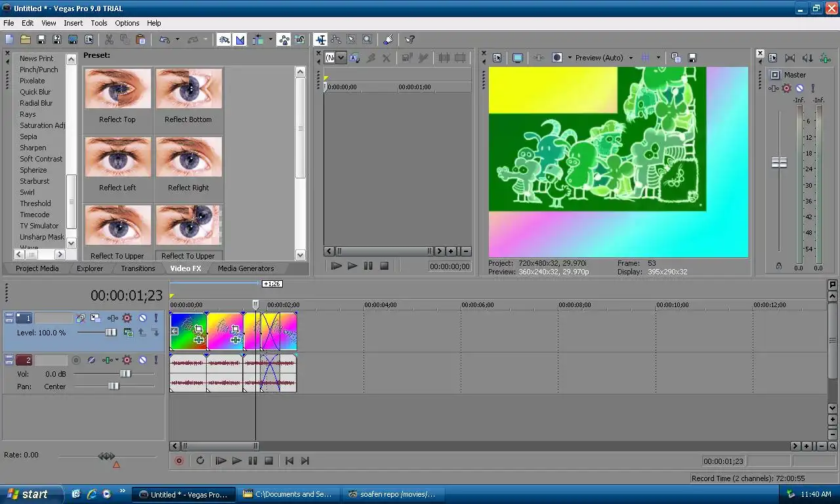This screenshot has width=840, height=504.
Task: Open the Tools menu
Action: [x=99, y=23]
